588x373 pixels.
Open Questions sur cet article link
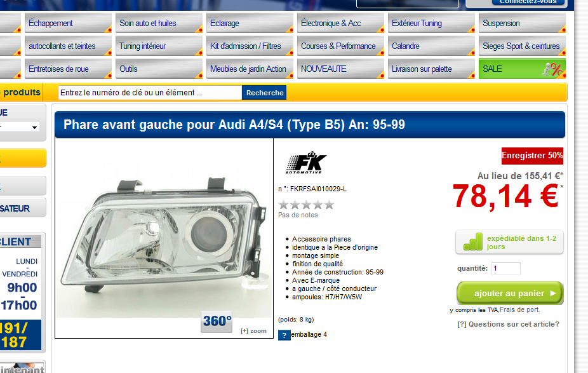point(508,324)
